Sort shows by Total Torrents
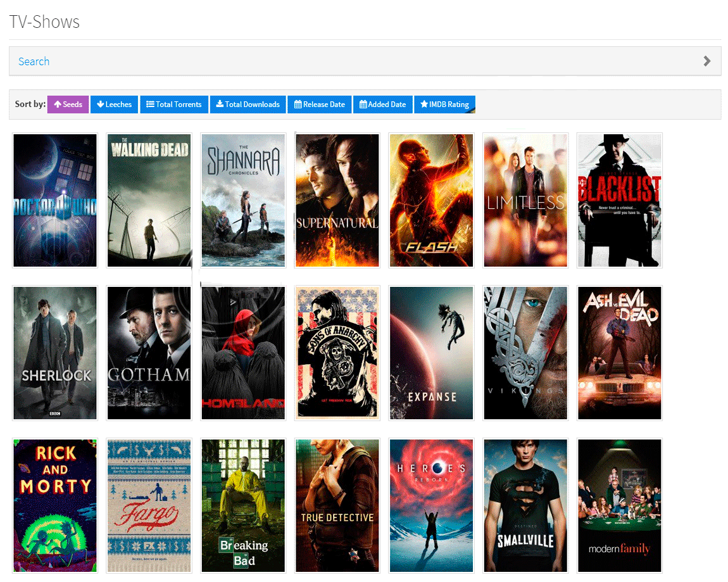The height and width of the screenshot is (582, 728). click(x=174, y=104)
